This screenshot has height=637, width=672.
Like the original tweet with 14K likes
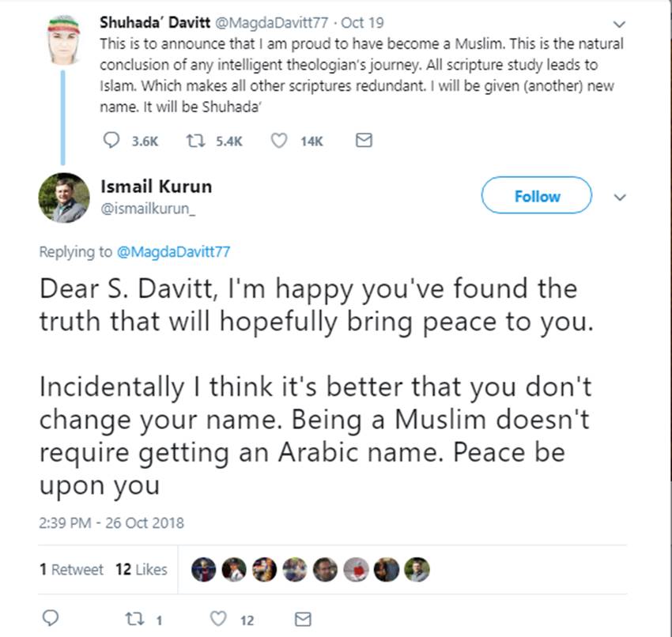278,140
